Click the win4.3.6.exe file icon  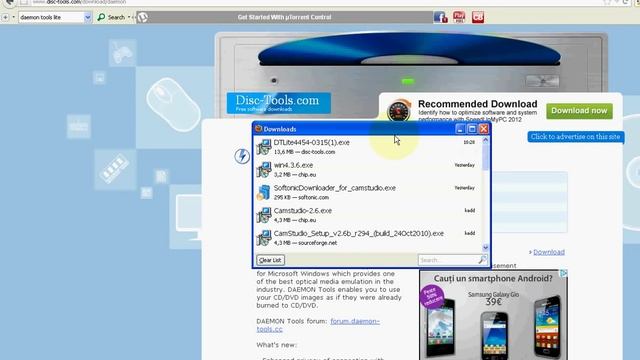[264, 170]
